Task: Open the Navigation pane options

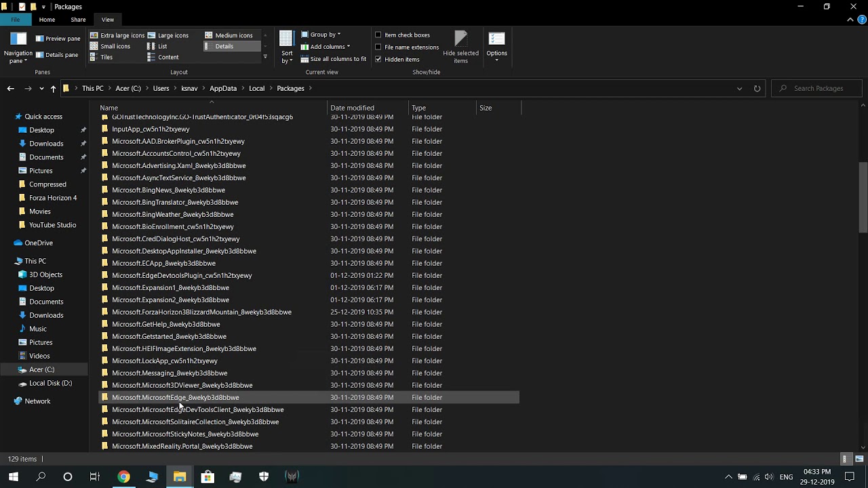Action: coord(18,48)
